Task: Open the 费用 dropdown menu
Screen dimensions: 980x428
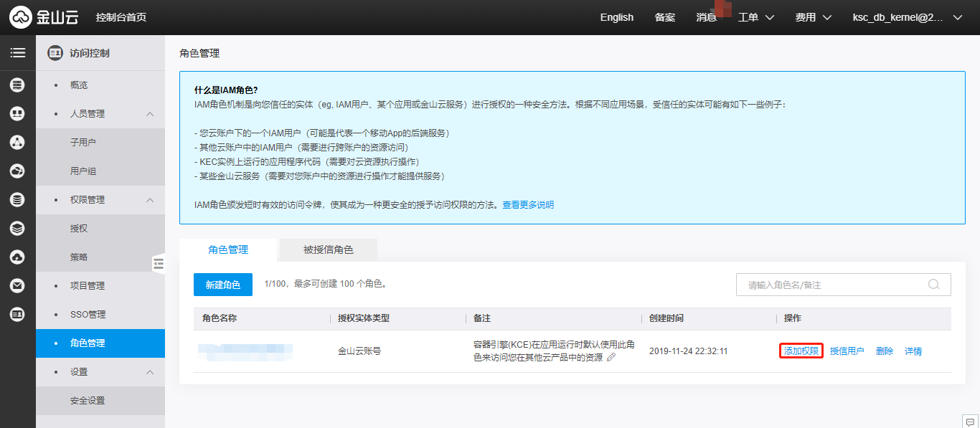Action: (x=813, y=17)
